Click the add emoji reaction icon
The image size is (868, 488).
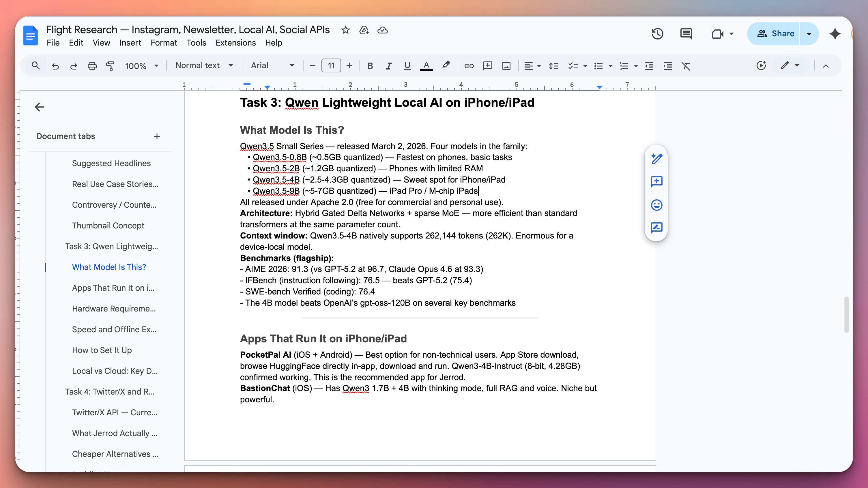pos(656,205)
